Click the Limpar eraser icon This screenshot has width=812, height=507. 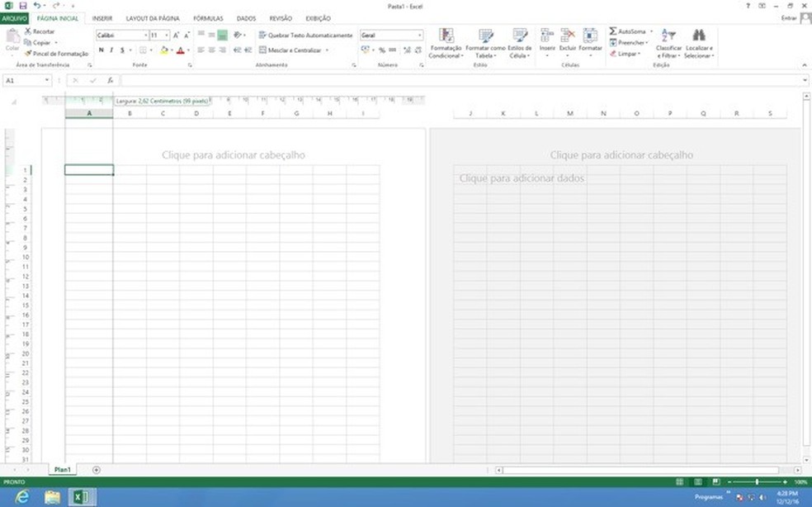[x=613, y=54]
